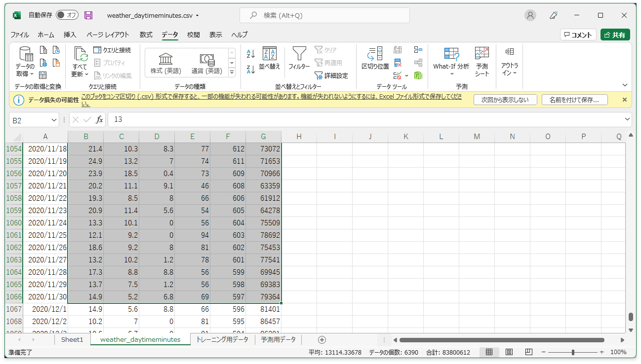641x364 pixels.
Task: Open Queries & Connections (クエリと接続) pane
Action: tap(112, 50)
